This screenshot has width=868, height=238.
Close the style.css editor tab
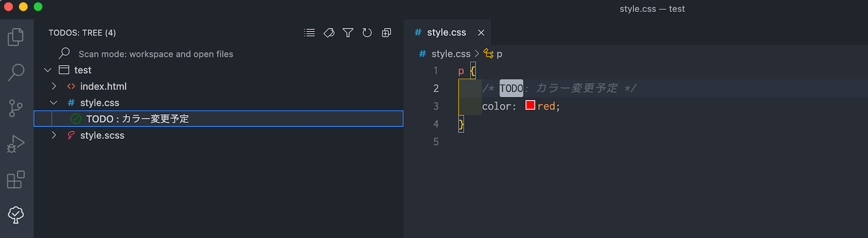coord(481,33)
